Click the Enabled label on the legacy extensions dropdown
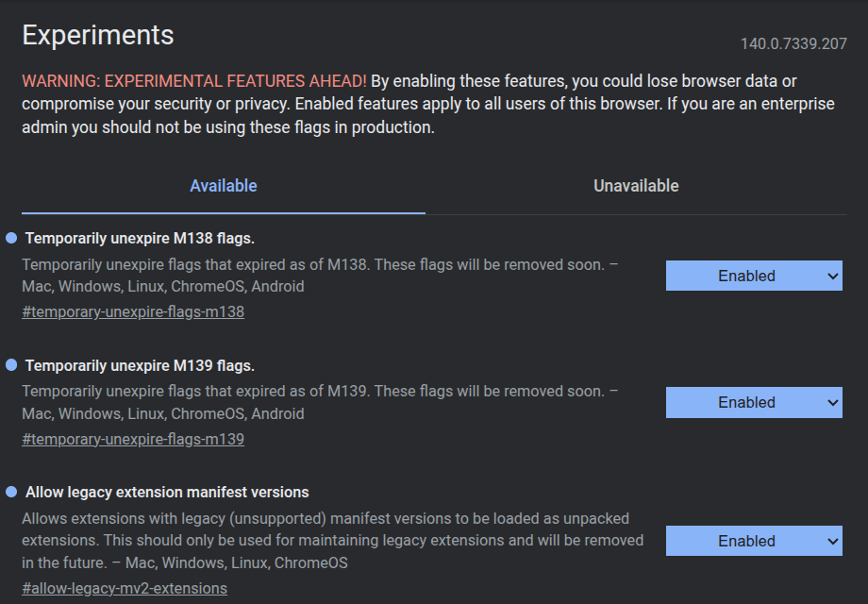Screen dimensions: 868x604 (x=744, y=541)
